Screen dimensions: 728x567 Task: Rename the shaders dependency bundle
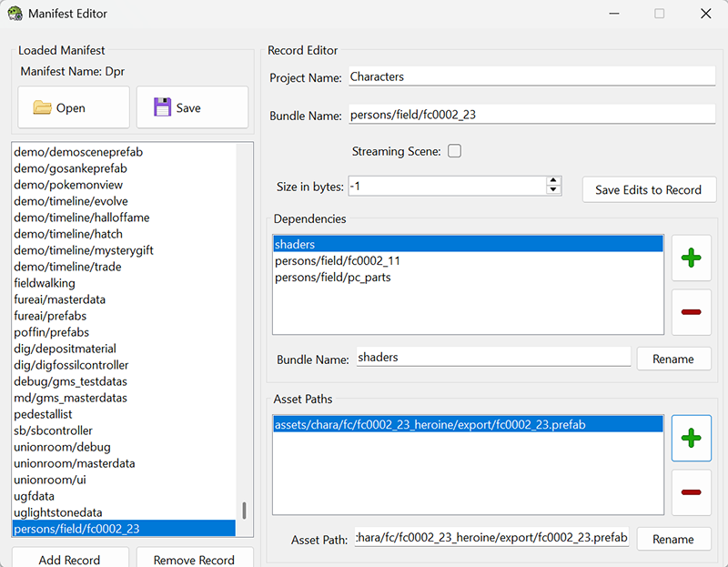672,359
